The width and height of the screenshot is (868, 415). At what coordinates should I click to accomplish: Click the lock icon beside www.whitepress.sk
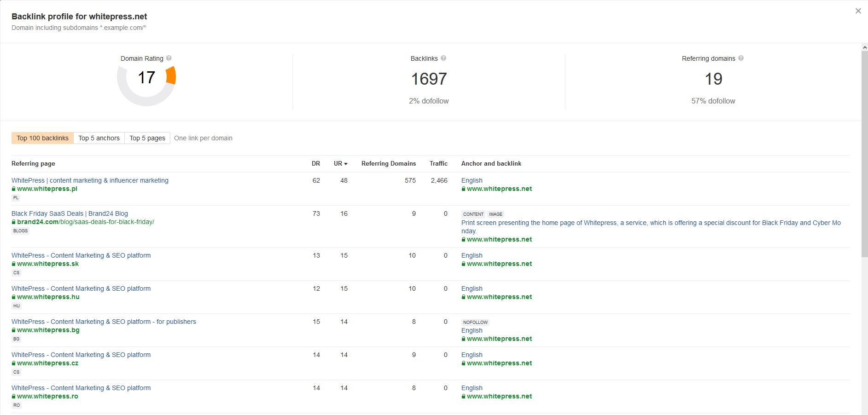click(14, 264)
